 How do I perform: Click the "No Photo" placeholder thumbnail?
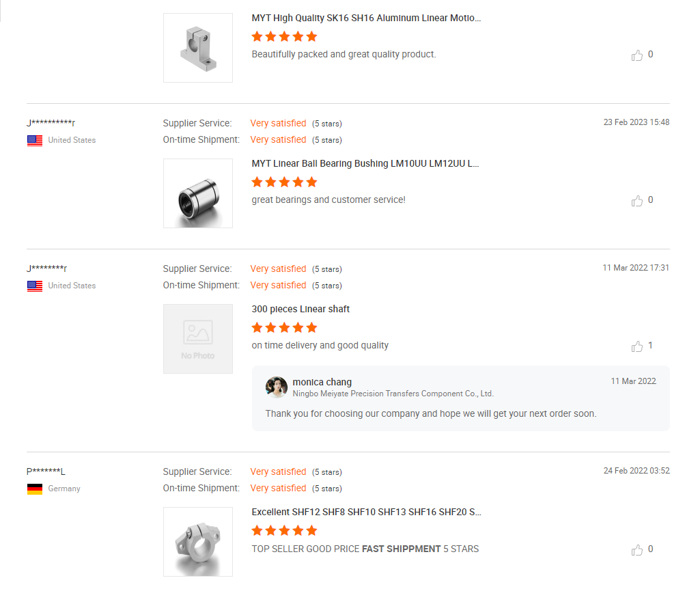click(x=198, y=339)
